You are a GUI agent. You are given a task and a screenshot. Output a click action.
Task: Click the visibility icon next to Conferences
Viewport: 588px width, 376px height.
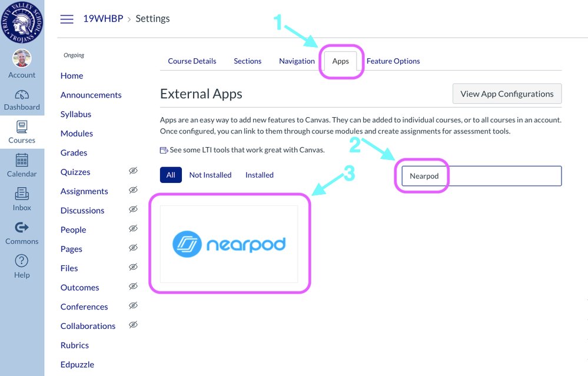[132, 306]
